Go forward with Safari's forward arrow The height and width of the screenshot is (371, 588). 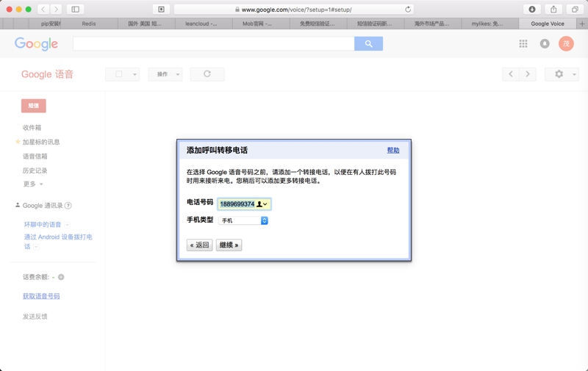click(57, 10)
